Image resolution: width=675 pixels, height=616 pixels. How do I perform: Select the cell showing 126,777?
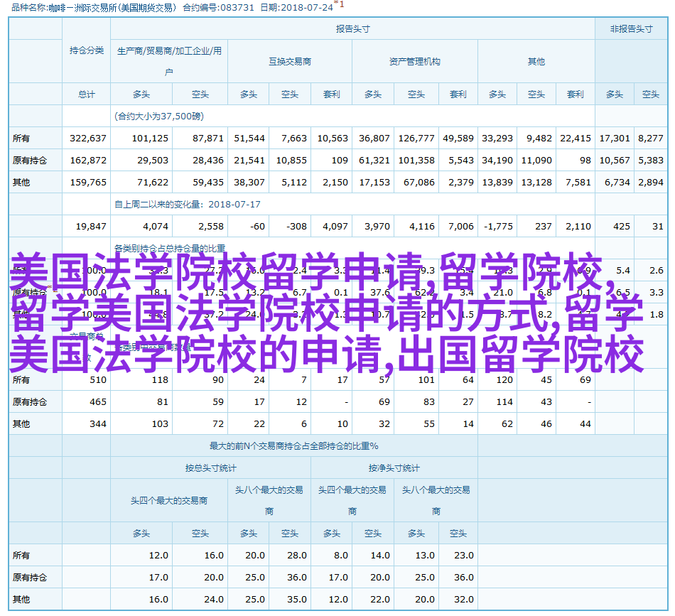point(416,139)
